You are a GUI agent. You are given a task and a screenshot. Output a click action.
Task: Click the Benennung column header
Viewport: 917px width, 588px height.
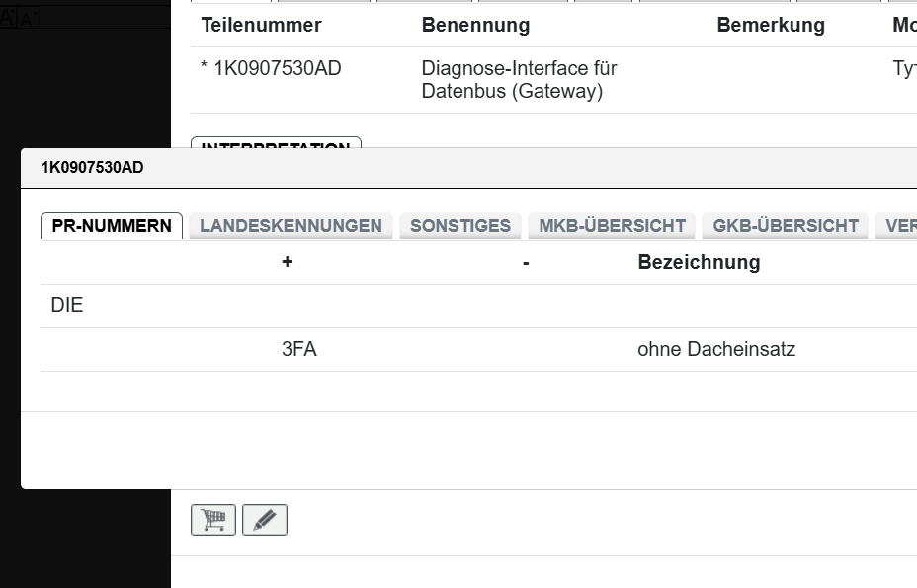pyautogui.click(x=475, y=26)
